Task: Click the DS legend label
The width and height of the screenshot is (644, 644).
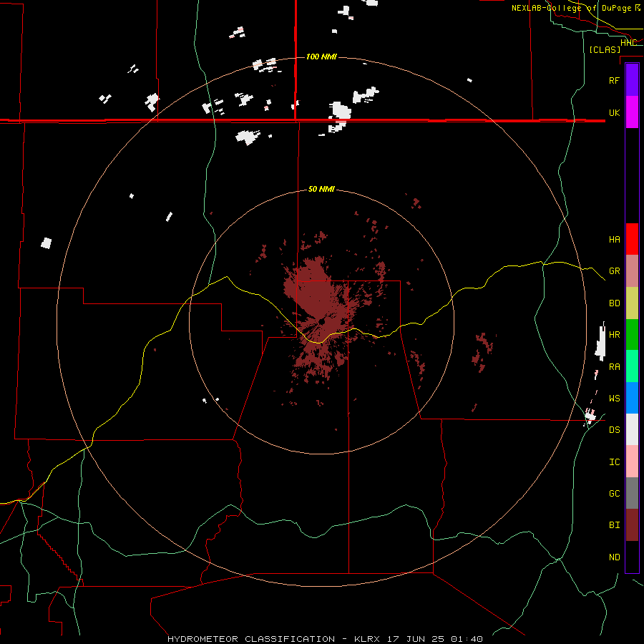Action: pos(614,430)
